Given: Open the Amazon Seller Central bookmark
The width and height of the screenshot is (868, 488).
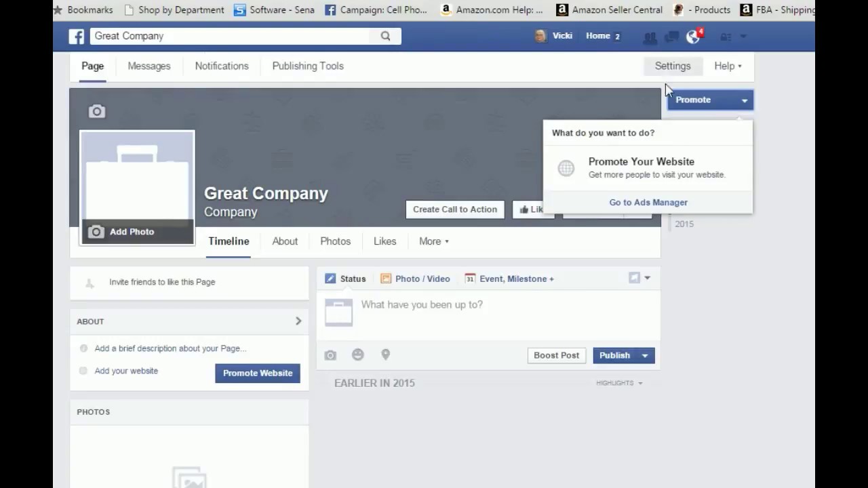Looking at the screenshot, I should (609, 9).
